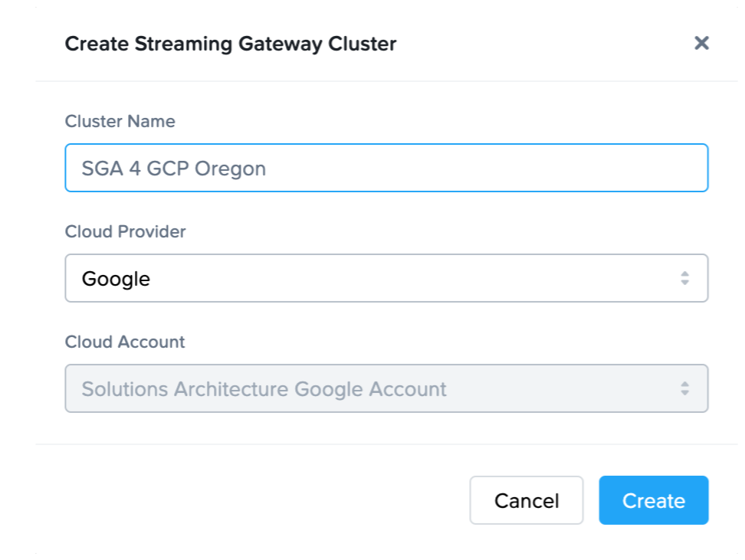Close the Create Streaming Gateway Cluster dialog
Screen dimensions: 745x560
click(701, 43)
